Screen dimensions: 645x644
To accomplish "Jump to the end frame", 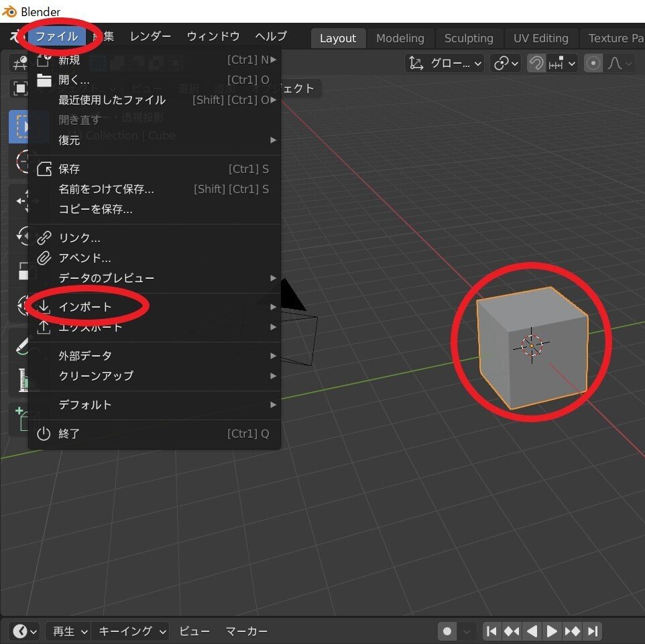I will click(592, 631).
